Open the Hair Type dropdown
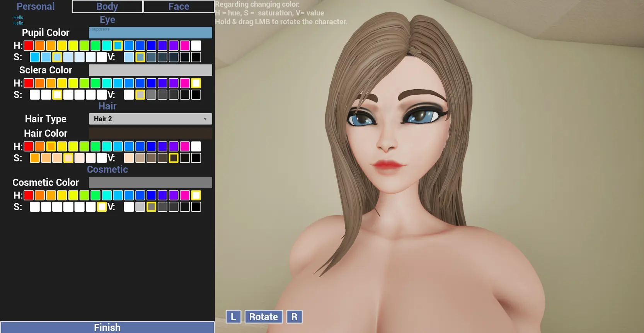The height and width of the screenshot is (333, 644). (150, 119)
